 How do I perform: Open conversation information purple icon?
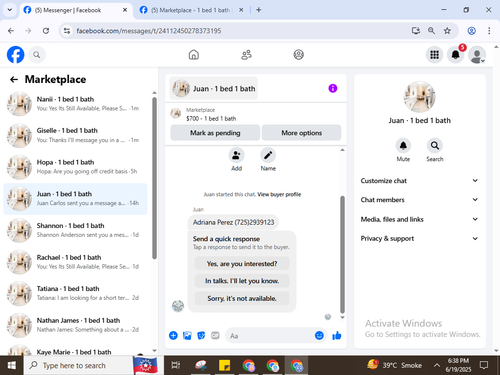click(x=333, y=88)
